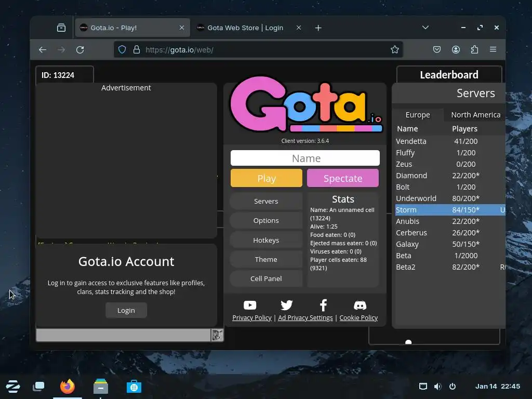Open Firefox hamburger application menu
Viewport: 532px width, 399px height.
[493, 49]
